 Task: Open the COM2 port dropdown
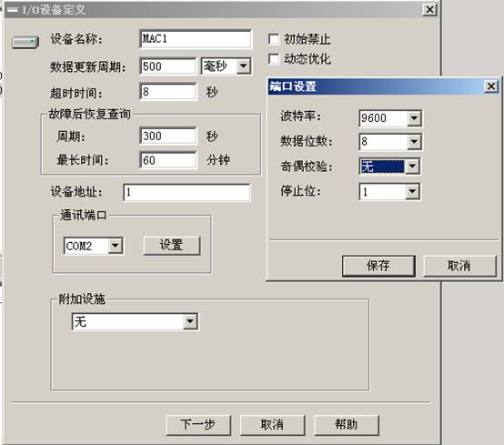(x=116, y=246)
